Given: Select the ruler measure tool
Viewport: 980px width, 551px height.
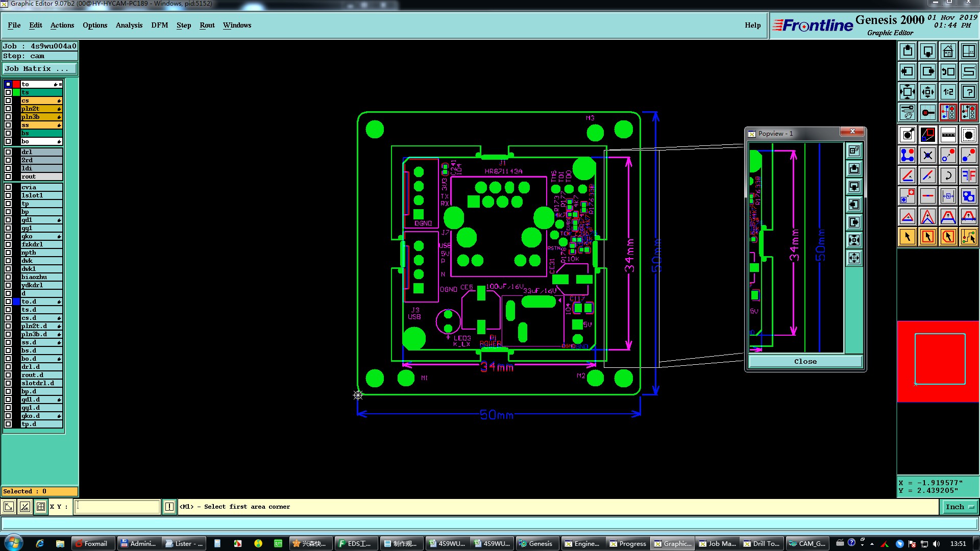Looking at the screenshot, I should [948, 135].
